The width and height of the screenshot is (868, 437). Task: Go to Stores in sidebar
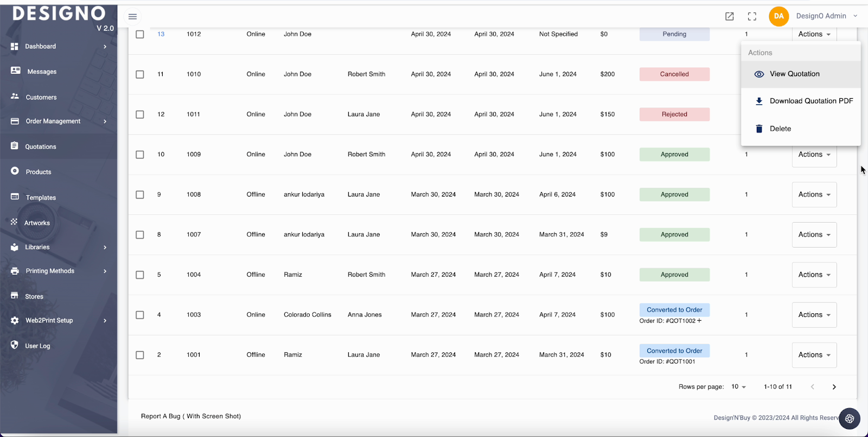tap(34, 296)
